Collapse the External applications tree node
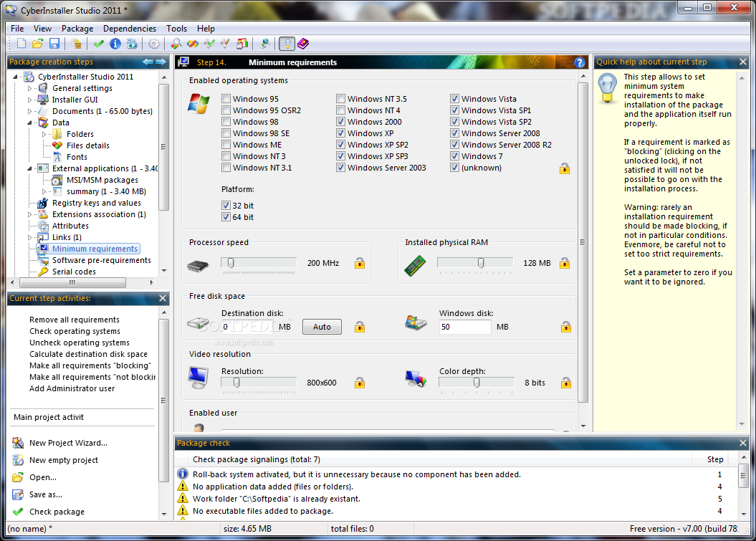 29,169
